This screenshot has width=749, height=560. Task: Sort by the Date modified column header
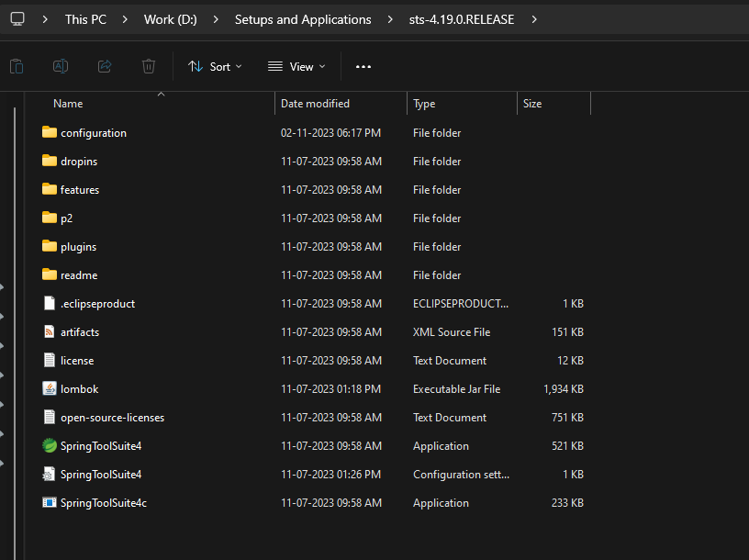[315, 104]
